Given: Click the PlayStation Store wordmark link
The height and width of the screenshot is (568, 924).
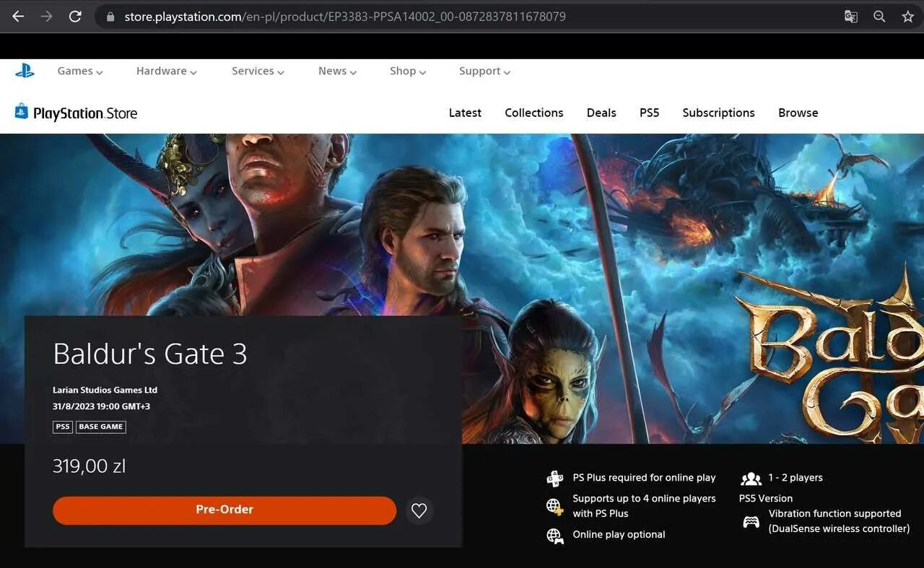Looking at the screenshot, I should [x=85, y=113].
